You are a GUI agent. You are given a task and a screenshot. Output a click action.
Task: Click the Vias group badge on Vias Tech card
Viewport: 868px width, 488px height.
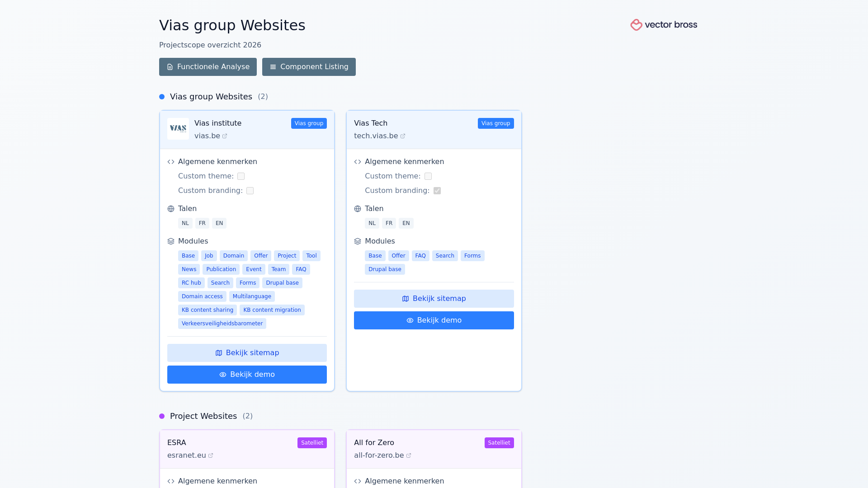click(x=495, y=123)
